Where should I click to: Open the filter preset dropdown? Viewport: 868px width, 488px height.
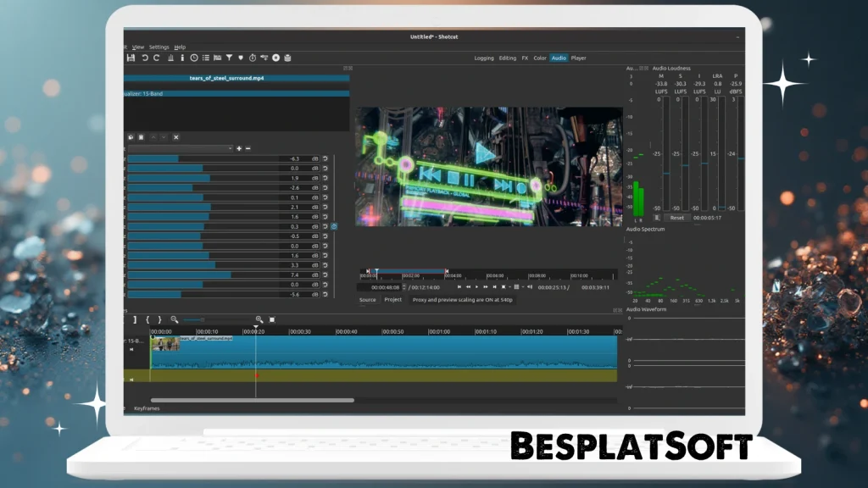tap(180, 148)
